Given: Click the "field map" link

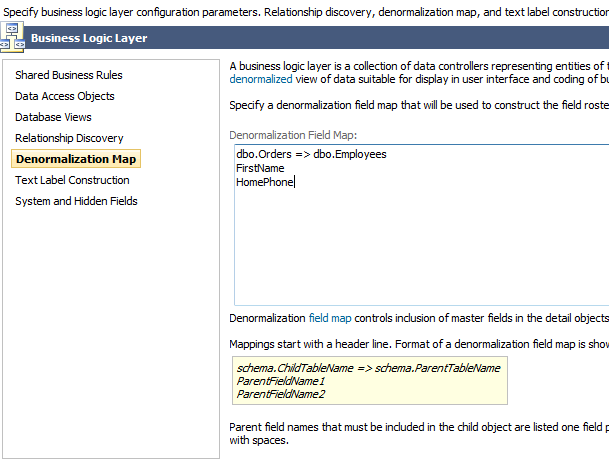Looking at the screenshot, I should [x=330, y=318].
